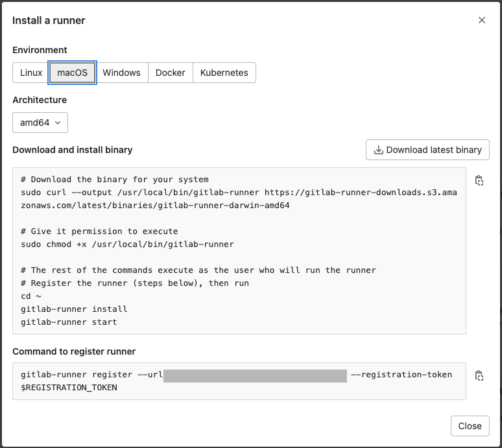
Task: Click '# Give it permission to execute' comment
Action: [x=99, y=231]
